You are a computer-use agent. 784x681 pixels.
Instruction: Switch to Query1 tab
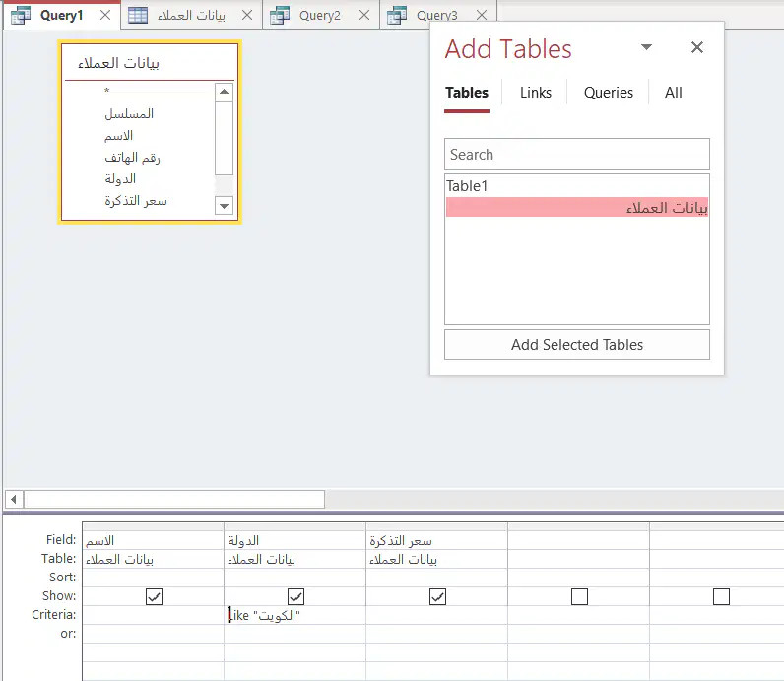point(61,15)
